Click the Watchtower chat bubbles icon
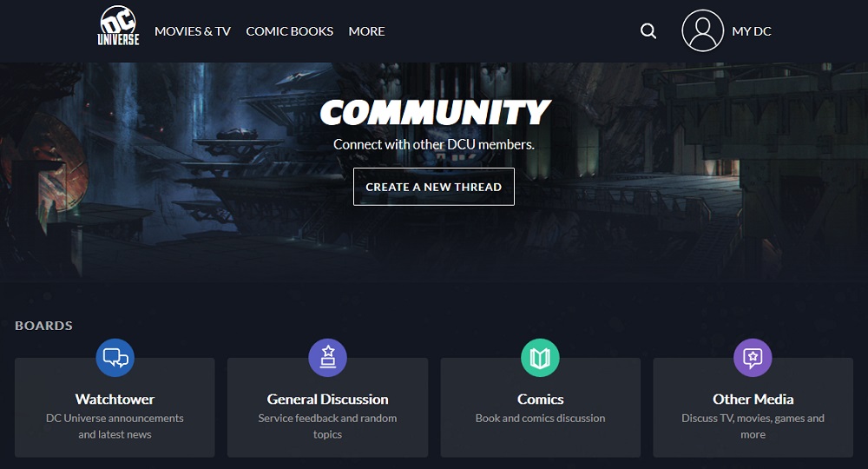 coord(115,358)
